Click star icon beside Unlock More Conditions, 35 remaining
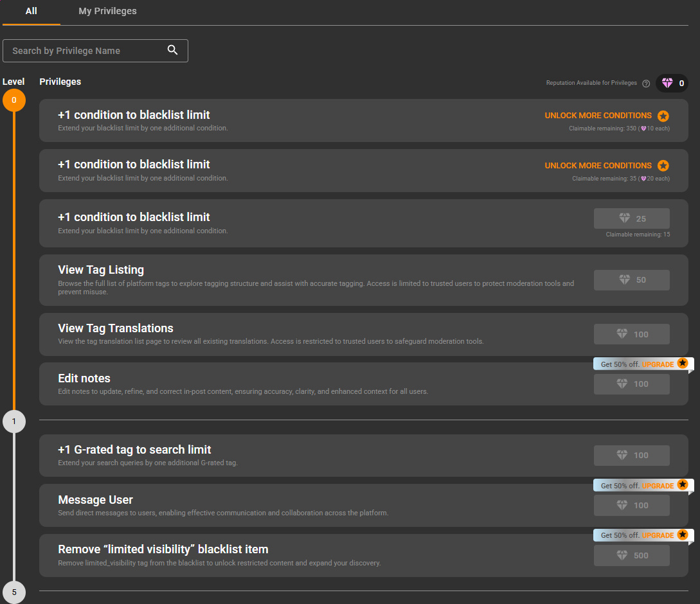700x604 pixels. click(x=663, y=166)
